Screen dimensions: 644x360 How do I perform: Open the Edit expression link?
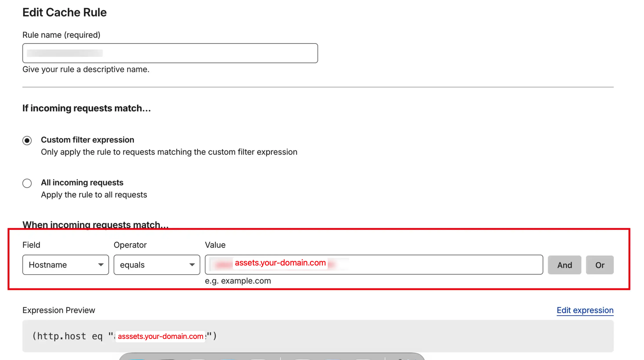pos(585,310)
